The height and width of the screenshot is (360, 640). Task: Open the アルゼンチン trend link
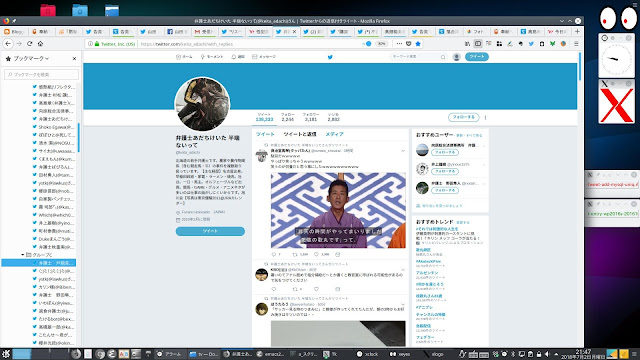tap(427, 273)
